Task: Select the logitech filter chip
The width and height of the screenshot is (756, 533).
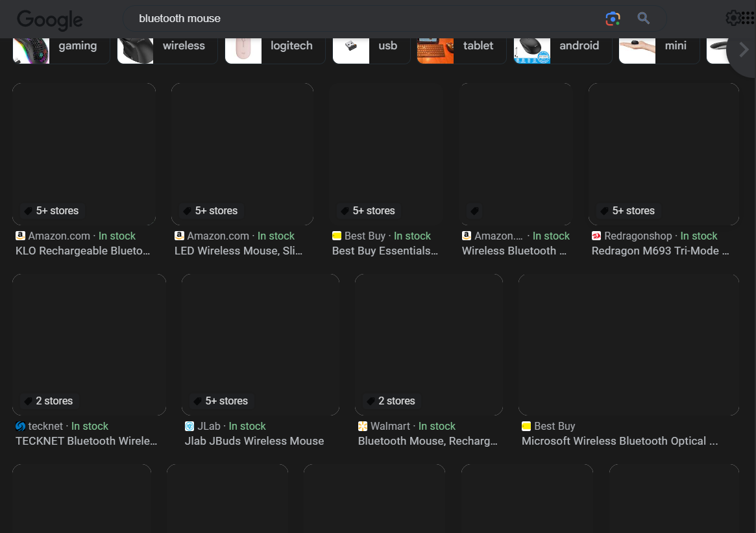Action: point(275,50)
